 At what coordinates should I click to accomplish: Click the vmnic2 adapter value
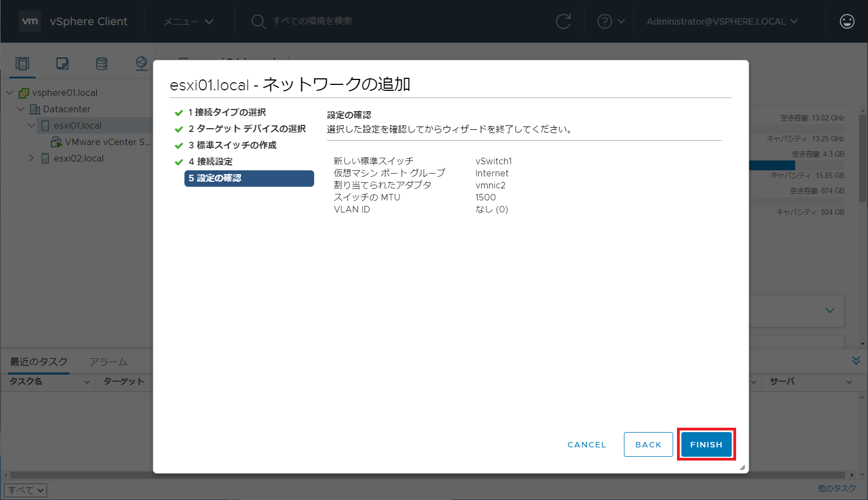click(x=490, y=185)
